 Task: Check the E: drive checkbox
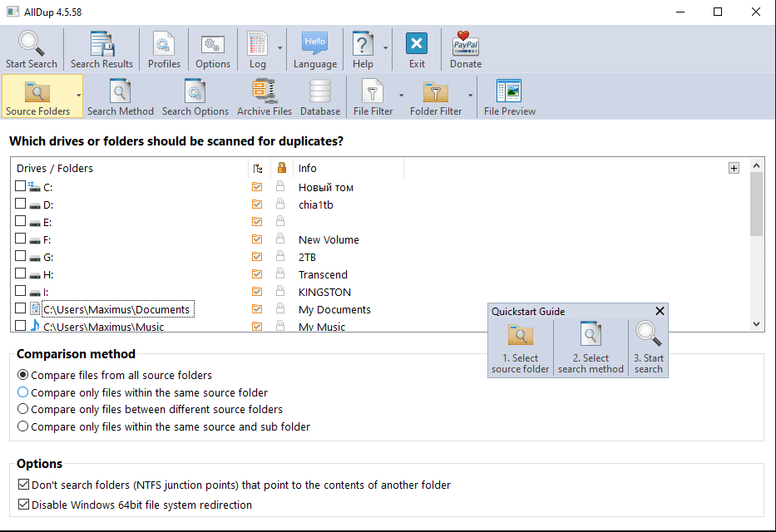[20, 220]
